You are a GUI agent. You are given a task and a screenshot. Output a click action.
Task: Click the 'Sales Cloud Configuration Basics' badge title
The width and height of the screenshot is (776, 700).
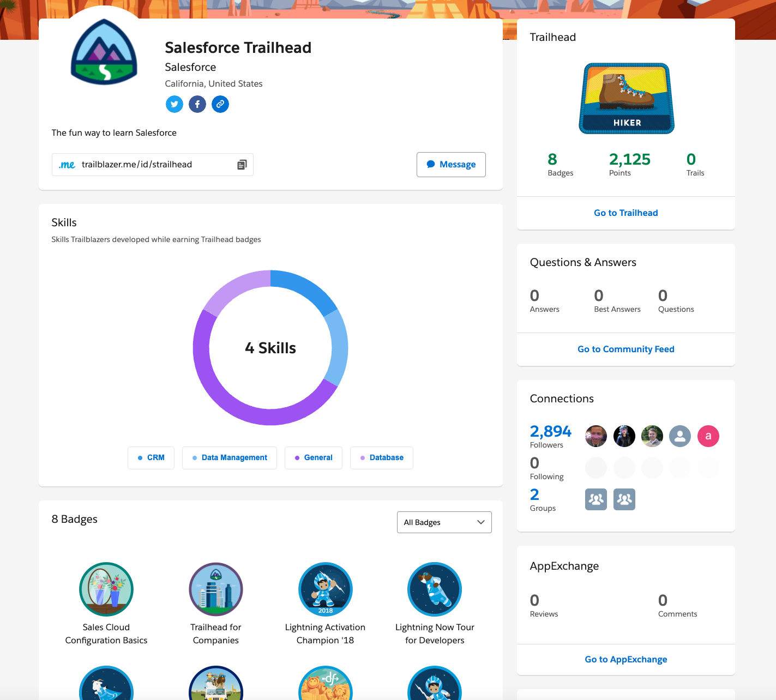click(106, 634)
